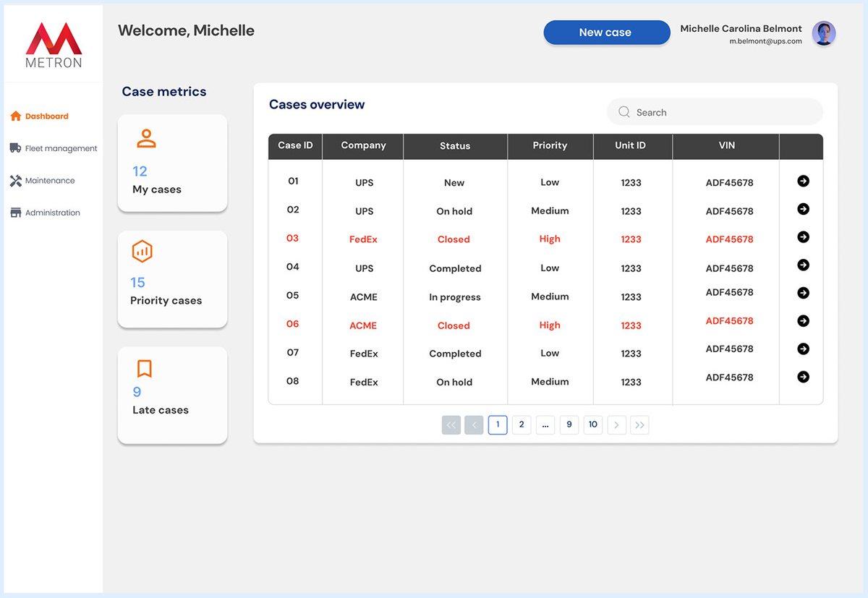
Task: Open case 07 with its arrow icon
Action: [x=803, y=349]
